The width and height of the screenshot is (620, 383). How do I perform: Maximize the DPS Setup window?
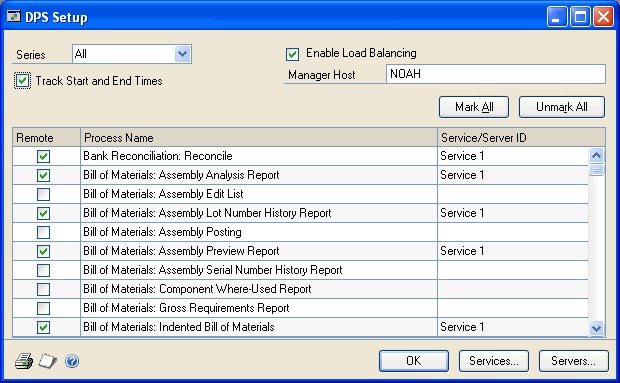tap(580, 17)
